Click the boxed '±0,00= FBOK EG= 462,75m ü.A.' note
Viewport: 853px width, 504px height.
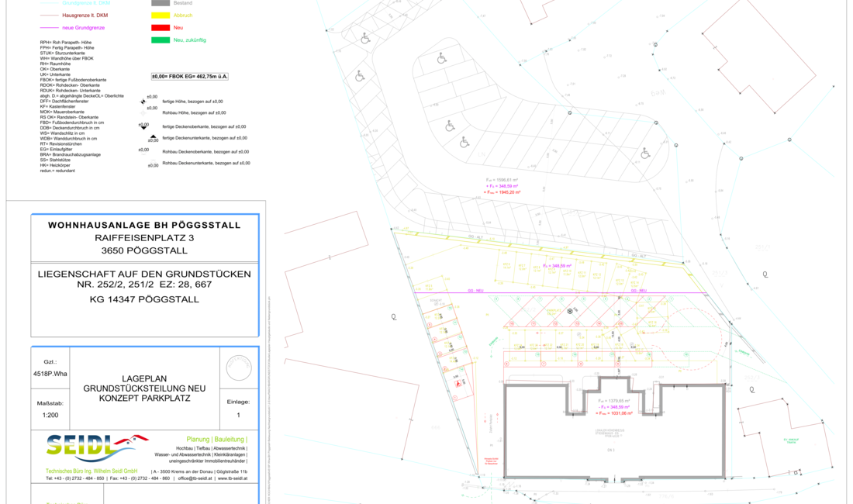click(189, 77)
